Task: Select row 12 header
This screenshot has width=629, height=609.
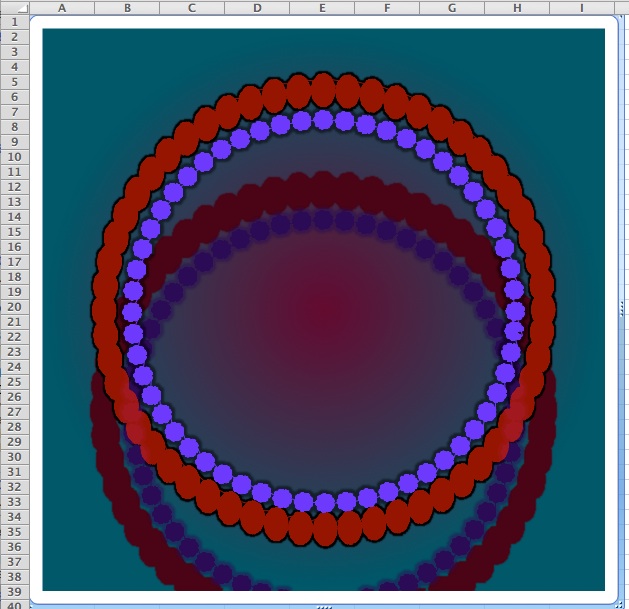Action: click(x=14, y=187)
